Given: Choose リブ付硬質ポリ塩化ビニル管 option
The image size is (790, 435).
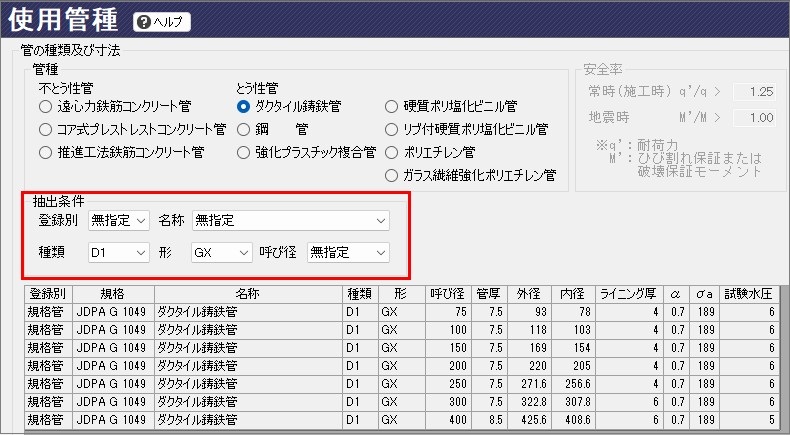Looking at the screenshot, I should tap(393, 129).
